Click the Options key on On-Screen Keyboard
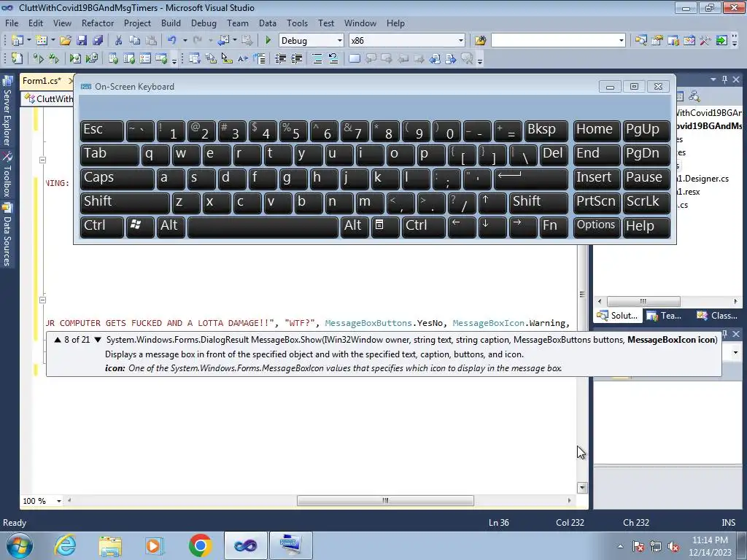 click(597, 226)
